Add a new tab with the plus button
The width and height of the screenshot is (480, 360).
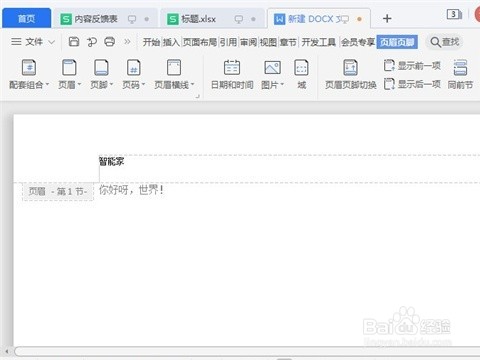coord(387,19)
